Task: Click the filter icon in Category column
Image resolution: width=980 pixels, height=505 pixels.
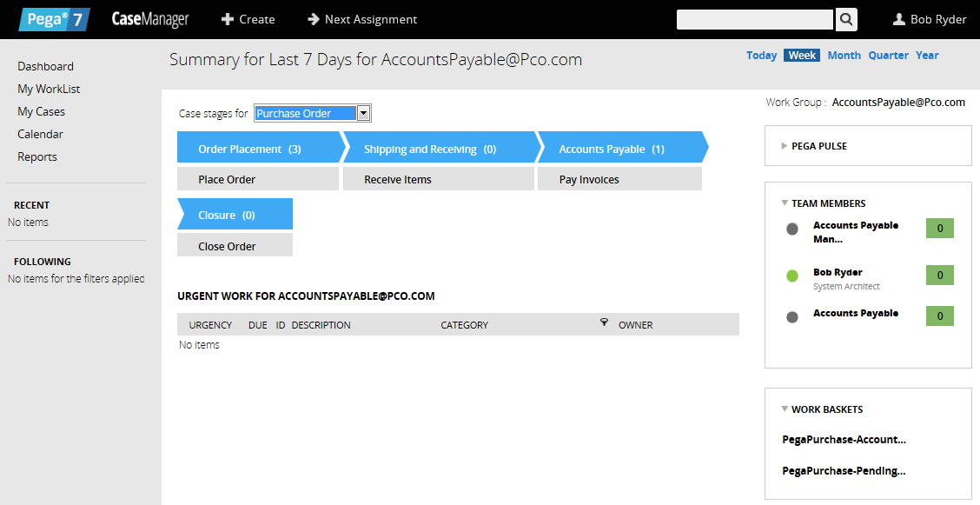Action: coord(604,322)
